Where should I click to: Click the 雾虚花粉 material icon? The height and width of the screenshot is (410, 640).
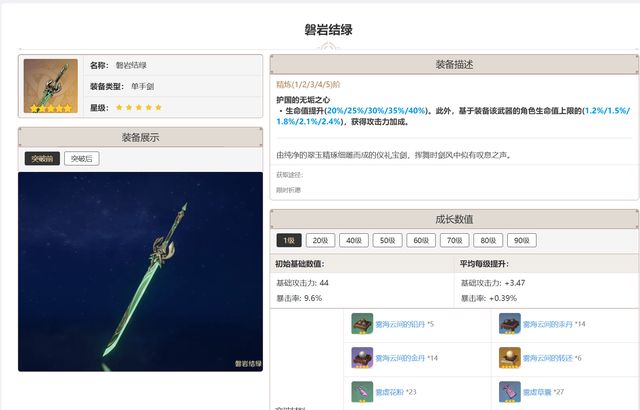pyautogui.click(x=362, y=392)
